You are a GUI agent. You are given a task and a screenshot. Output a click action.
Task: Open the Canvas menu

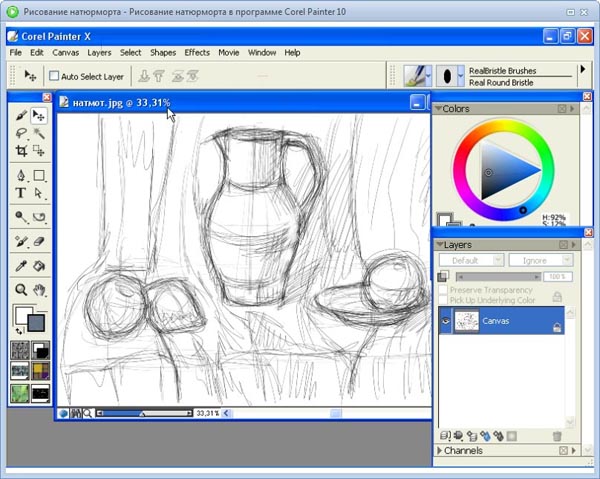pyautogui.click(x=65, y=52)
